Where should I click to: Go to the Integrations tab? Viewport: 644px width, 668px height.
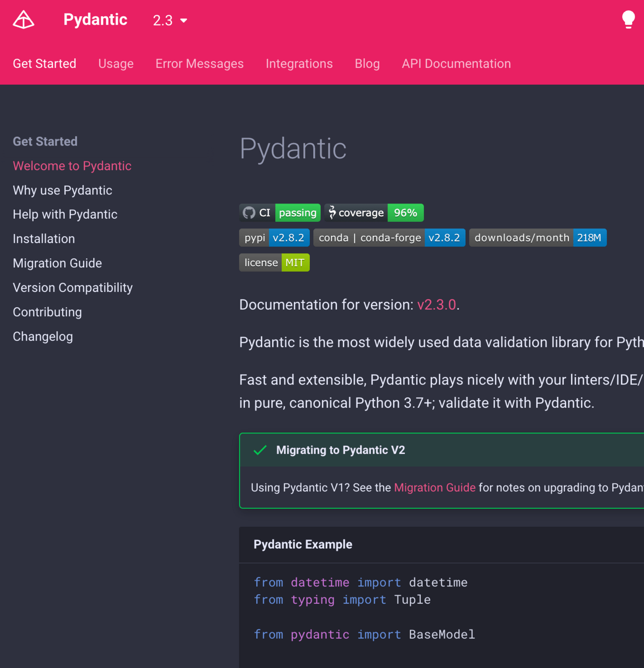299,63
